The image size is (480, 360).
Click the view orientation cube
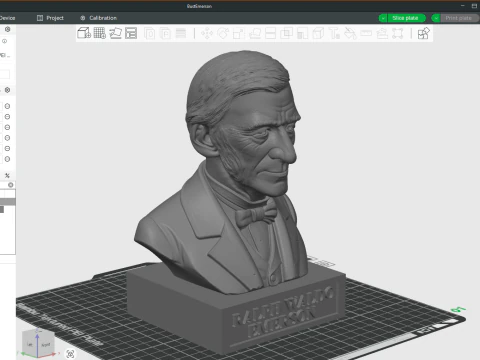click(37, 342)
